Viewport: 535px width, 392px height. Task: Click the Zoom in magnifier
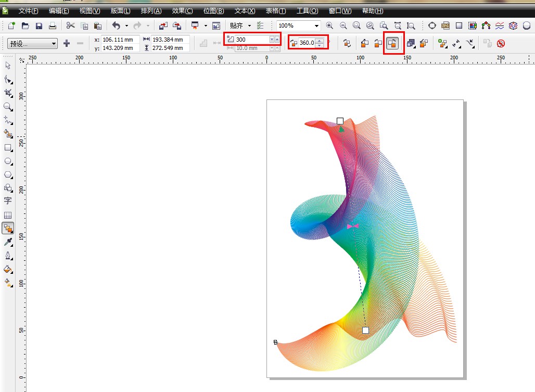329,26
